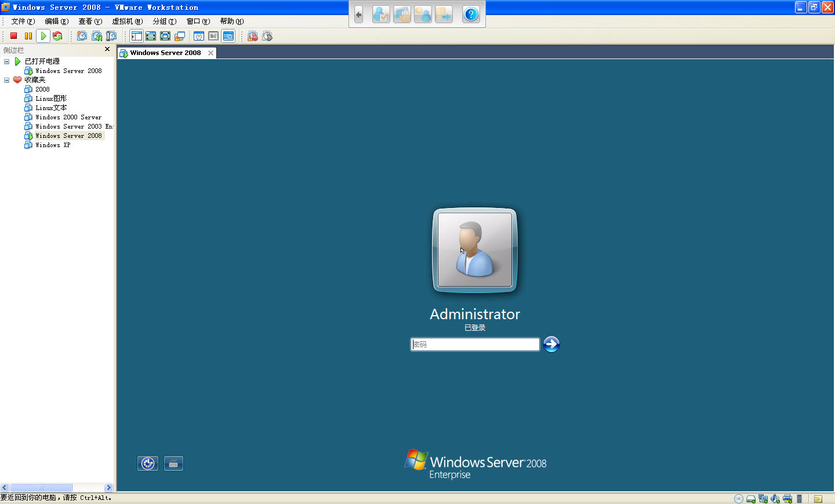Click the sound card status bar icon
This screenshot has height=504, width=835.
click(x=775, y=499)
